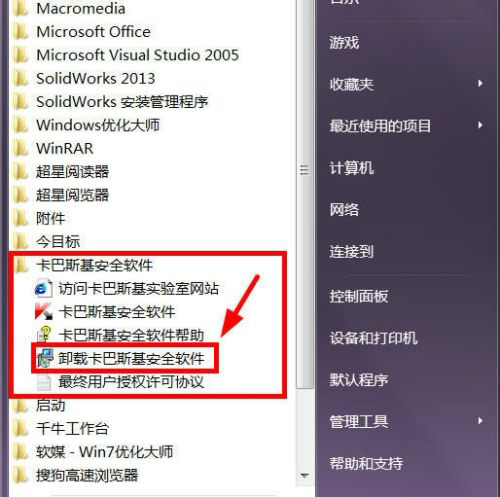Click the scrollbar down arrow in programs list
Viewport: 500px width, 497px height.
tap(304, 475)
